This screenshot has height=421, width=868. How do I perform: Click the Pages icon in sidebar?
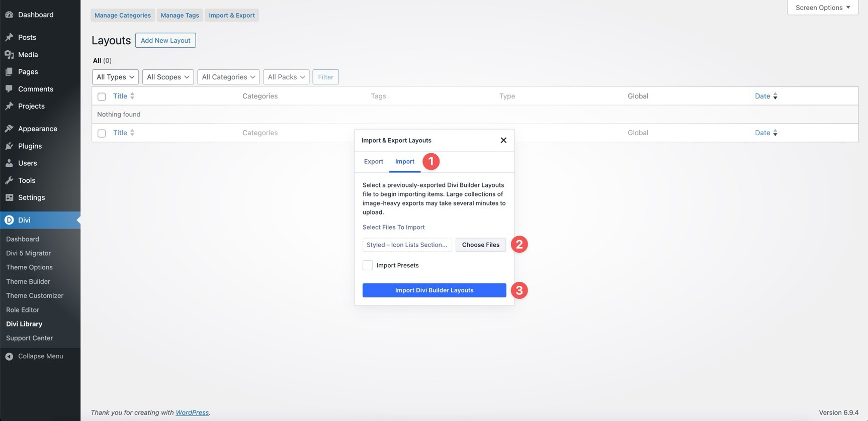coord(9,72)
